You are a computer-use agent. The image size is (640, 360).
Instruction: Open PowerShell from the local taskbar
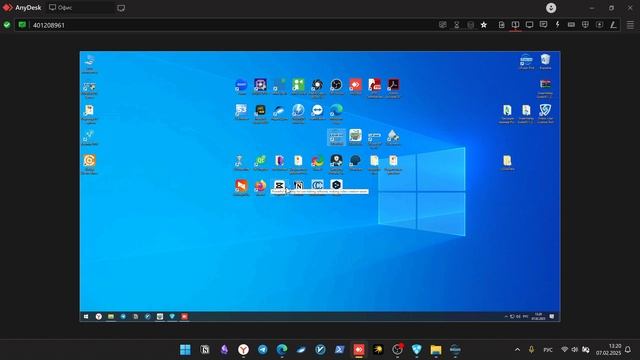pyautogui.click(x=340, y=349)
